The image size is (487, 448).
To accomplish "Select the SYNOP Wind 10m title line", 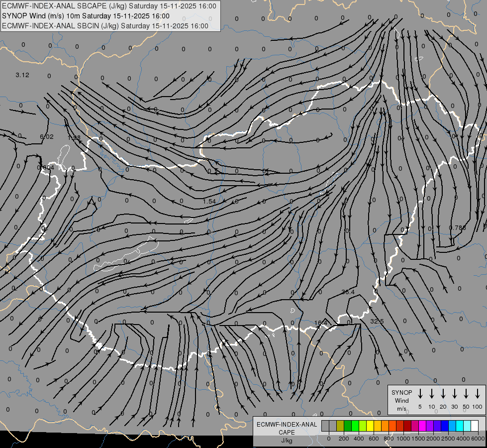I will 86,16.
